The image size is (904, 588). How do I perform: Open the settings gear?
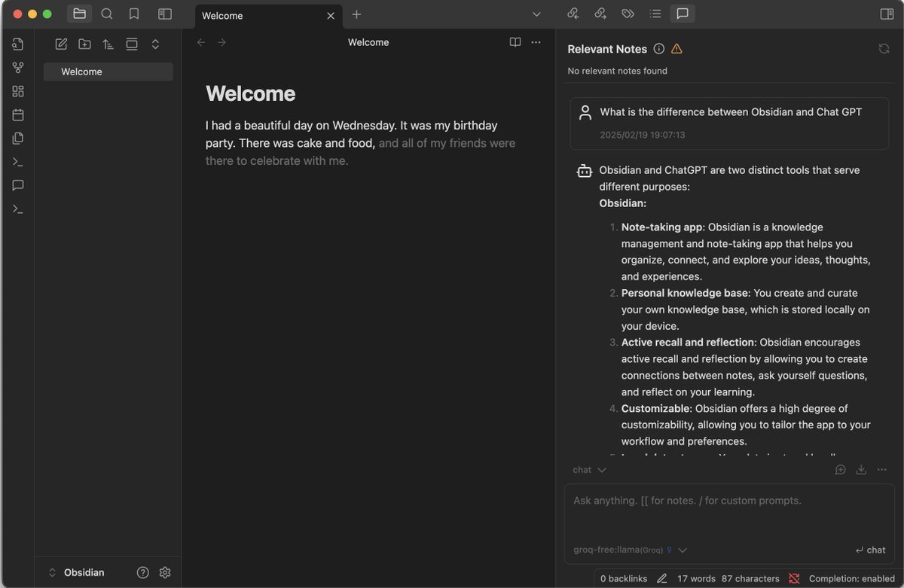click(x=165, y=572)
